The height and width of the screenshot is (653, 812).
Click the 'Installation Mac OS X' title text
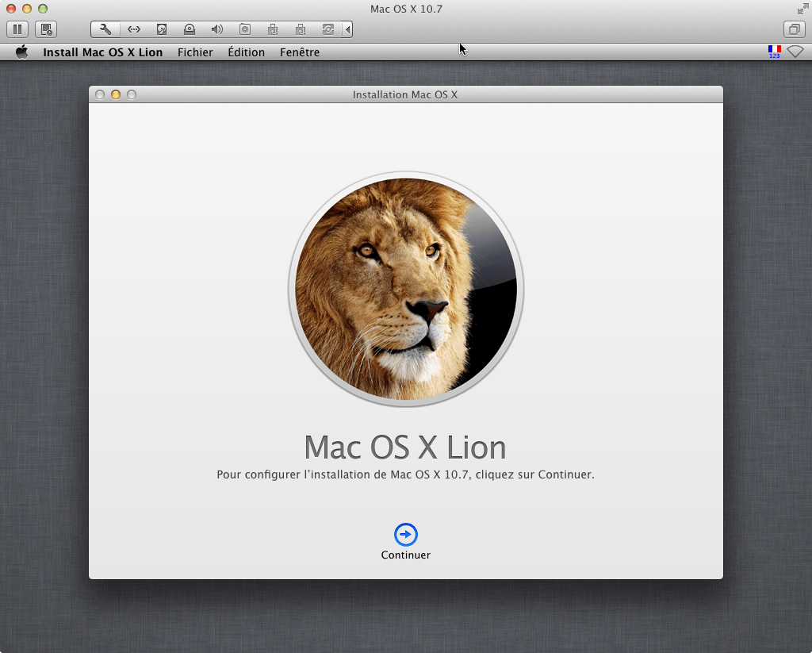click(405, 95)
